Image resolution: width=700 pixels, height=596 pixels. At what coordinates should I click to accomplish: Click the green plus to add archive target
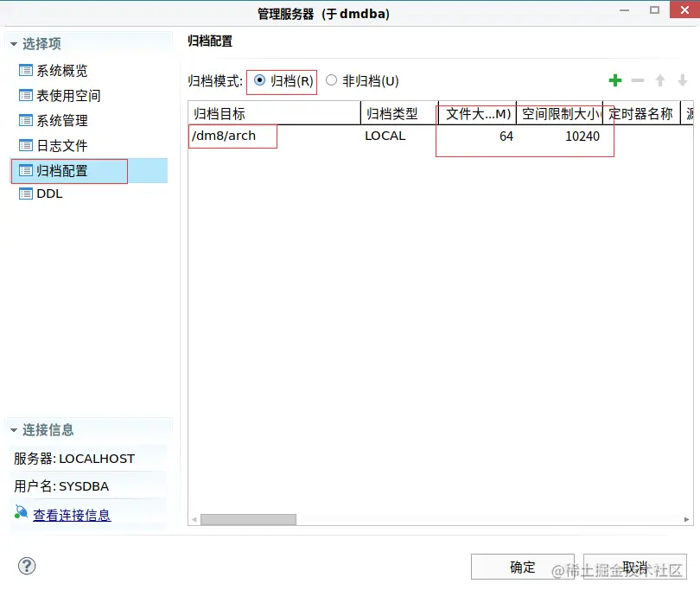tap(614, 80)
